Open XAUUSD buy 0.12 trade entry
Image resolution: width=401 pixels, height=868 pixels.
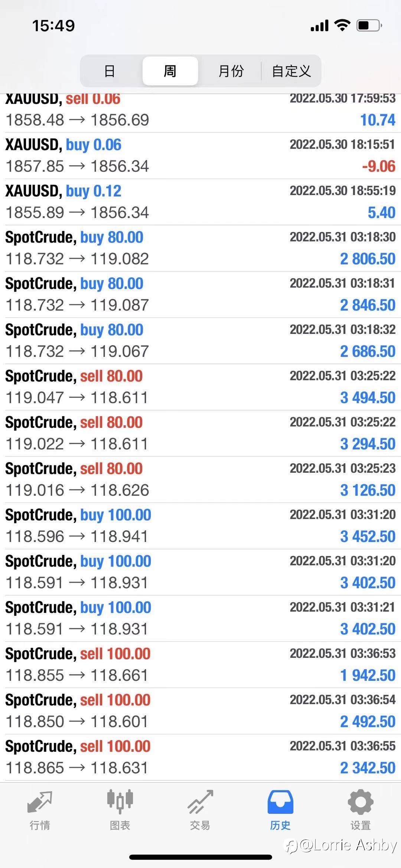(x=200, y=202)
